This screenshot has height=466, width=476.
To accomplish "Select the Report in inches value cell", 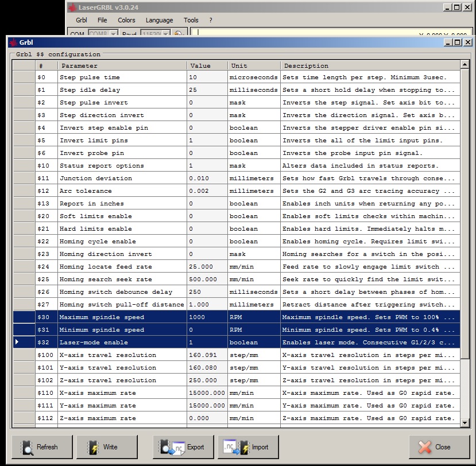I will 207,204.
